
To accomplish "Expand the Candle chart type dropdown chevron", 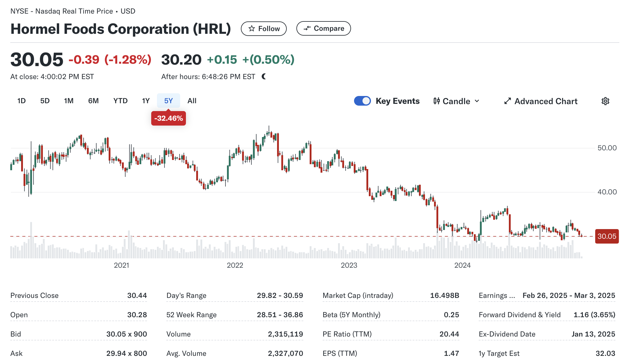I will click(477, 101).
